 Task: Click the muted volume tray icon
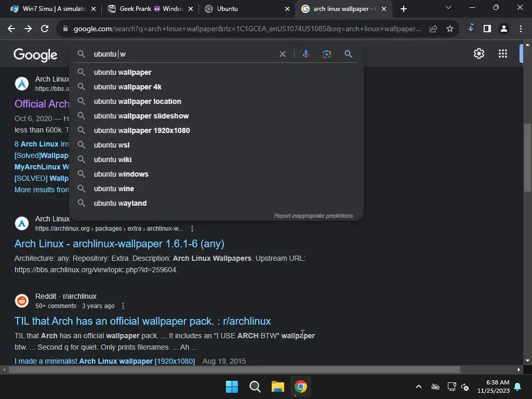coord(465,387)
